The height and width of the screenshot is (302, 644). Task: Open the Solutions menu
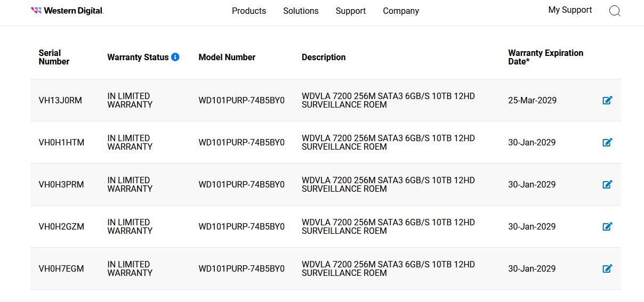(x=301, y=11)
